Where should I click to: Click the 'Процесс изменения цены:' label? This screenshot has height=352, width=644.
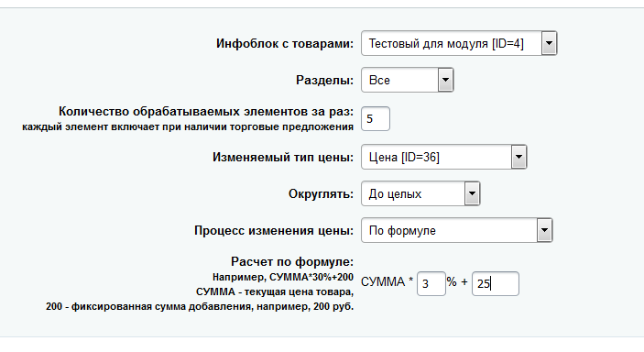coord(274,230)
